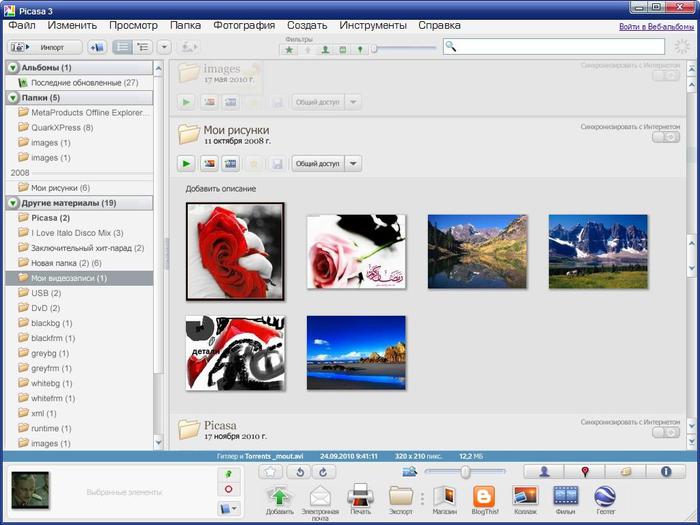Click the Импорт button

pos(45,47)
